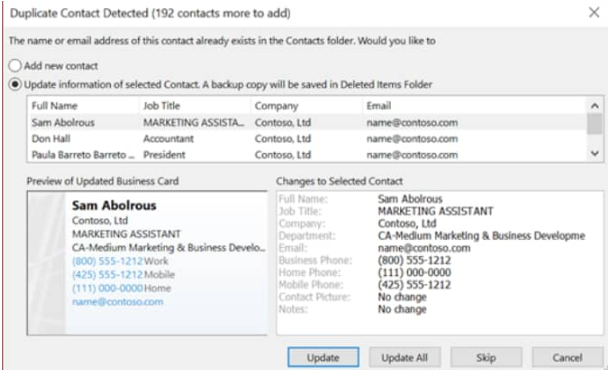Select the Paula Barreto contact row
This screenshot has height=376, width=611.
(x=307, y=155)
